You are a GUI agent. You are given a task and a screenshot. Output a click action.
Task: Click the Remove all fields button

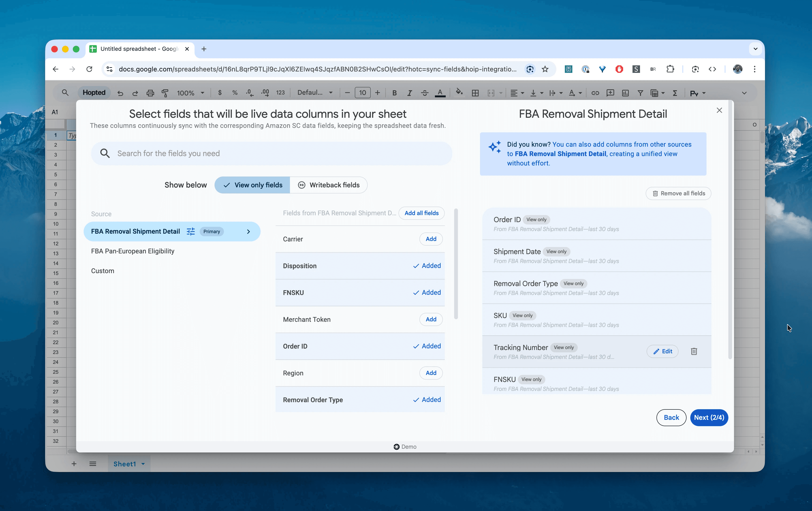tap(679, 193)
